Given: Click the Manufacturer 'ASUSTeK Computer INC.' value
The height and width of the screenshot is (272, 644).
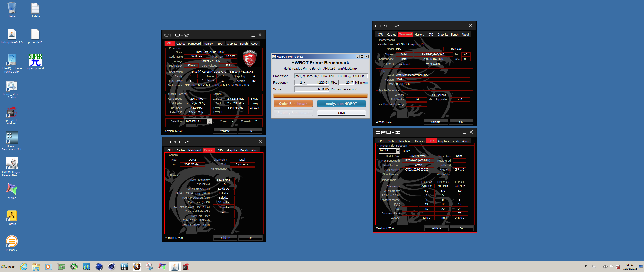Looking at the screenshot, I should coord(433,44).
